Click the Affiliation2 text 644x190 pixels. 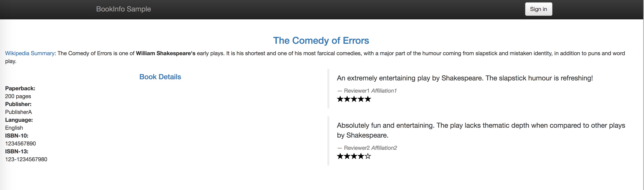tap(384, 148)
